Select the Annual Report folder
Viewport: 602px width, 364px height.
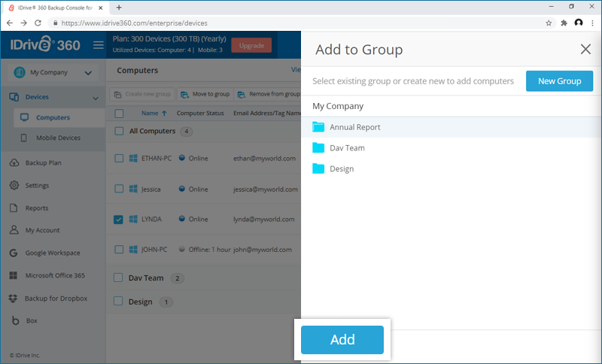354,127
